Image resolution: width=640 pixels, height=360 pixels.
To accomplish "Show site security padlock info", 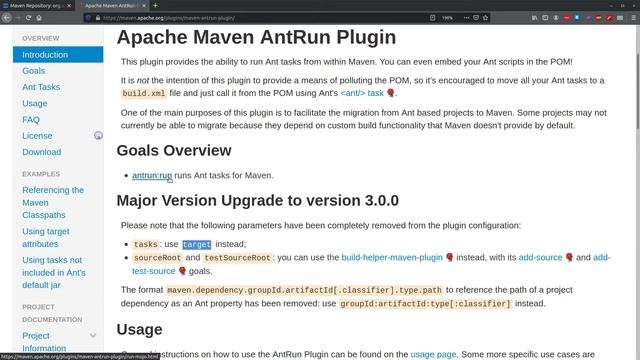I will coord(98,18).
